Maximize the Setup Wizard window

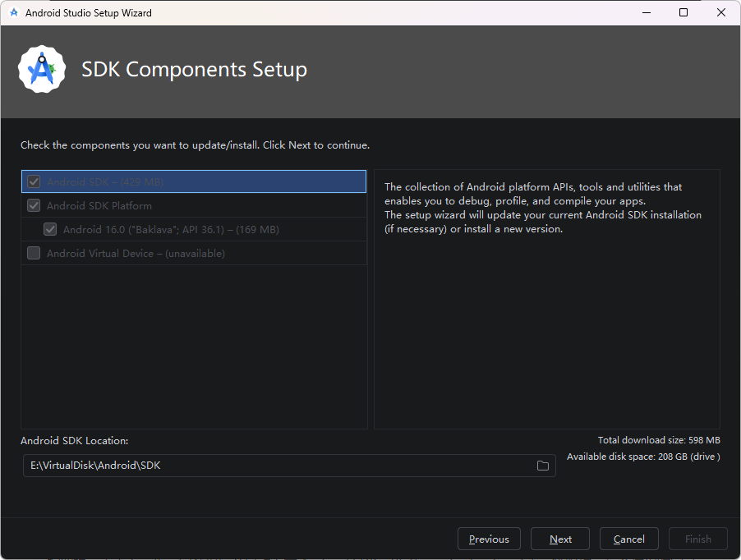(x=683, y=13)
